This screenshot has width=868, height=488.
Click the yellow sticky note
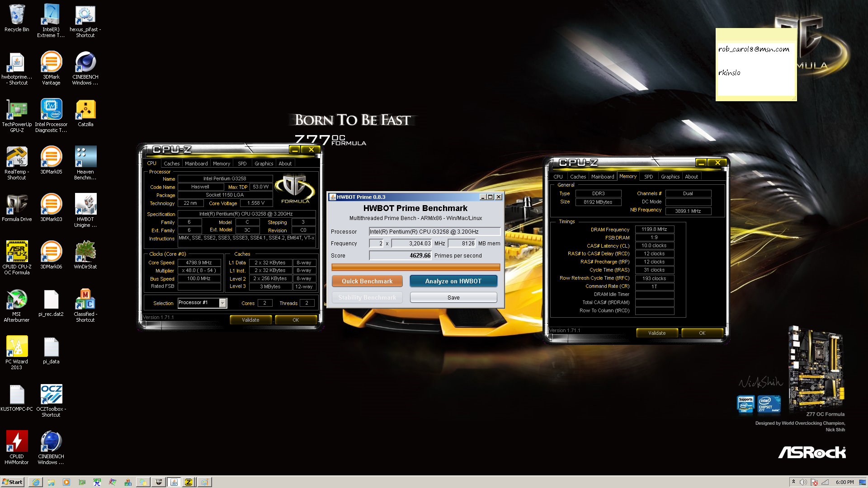(756, 64)
